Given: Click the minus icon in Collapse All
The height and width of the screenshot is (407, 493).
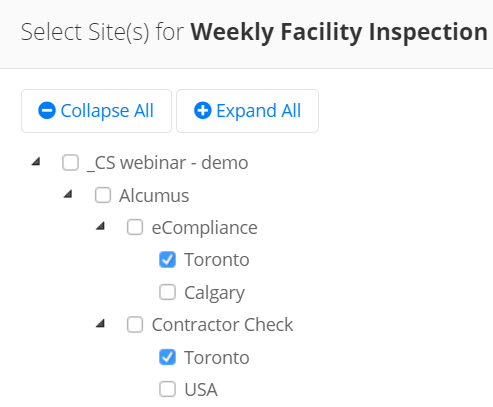Looking at the screenshot, I should point(47,110).
